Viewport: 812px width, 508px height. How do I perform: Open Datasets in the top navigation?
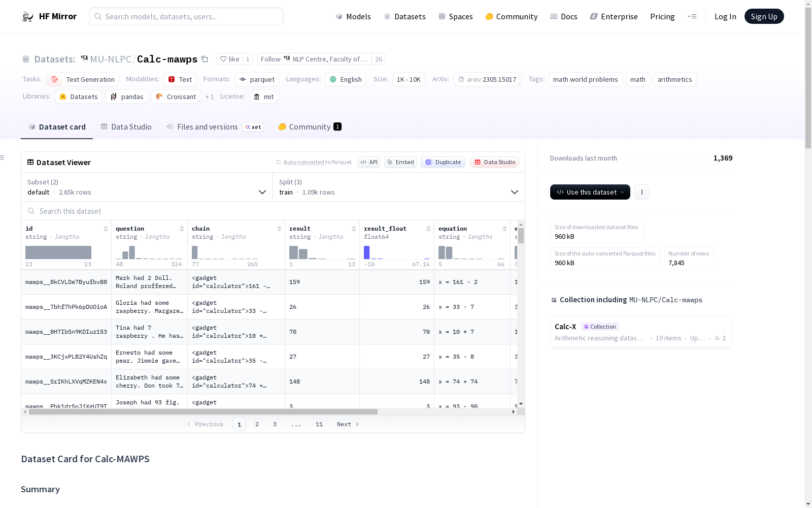coord(404,16)
